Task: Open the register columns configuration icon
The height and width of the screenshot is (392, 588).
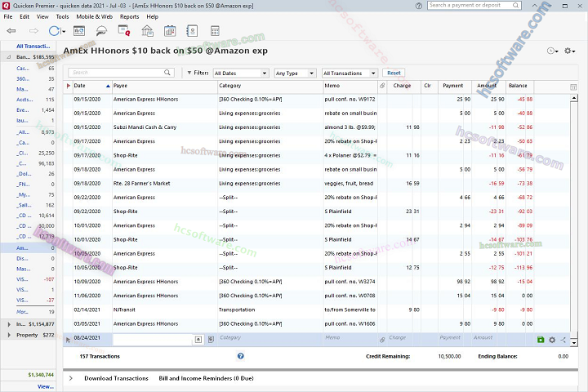Action: click(x=573, y=87)
